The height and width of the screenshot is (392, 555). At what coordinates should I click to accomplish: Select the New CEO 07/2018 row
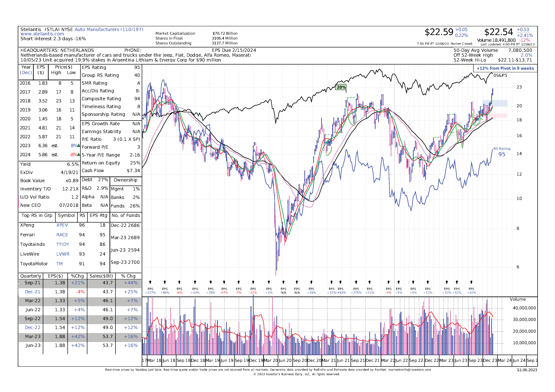coord(49,205)
